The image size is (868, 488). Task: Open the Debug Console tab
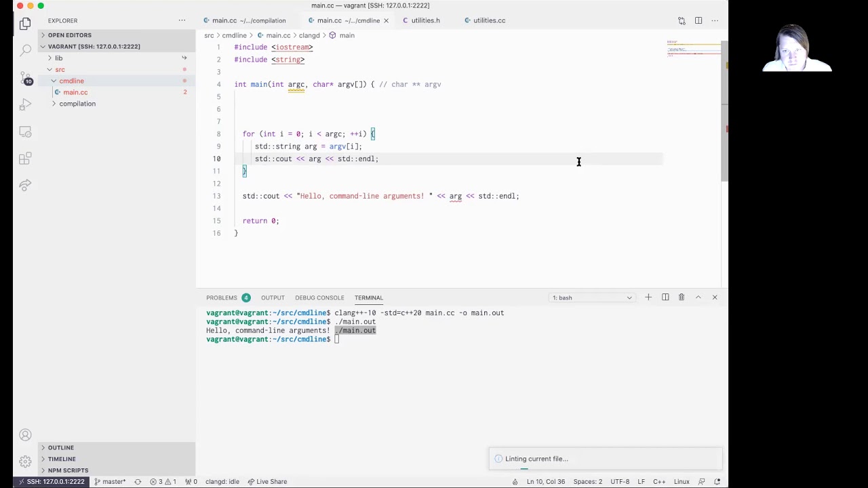click(319, 298)
